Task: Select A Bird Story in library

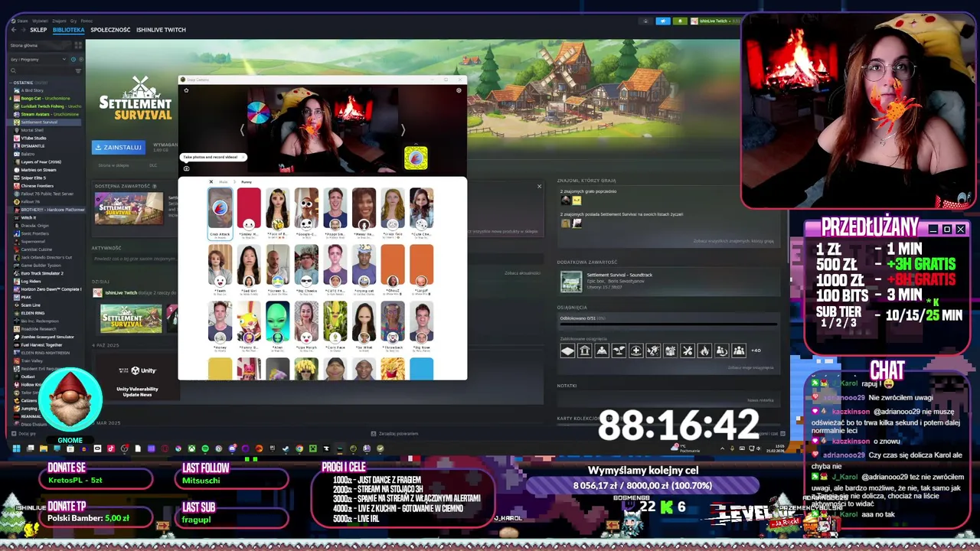Action: pos(32,90)
